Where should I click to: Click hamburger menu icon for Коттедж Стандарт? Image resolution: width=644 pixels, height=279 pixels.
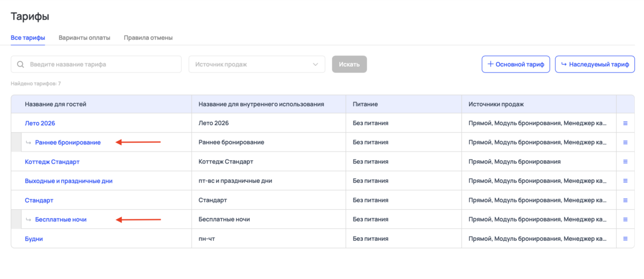[625, 162]
